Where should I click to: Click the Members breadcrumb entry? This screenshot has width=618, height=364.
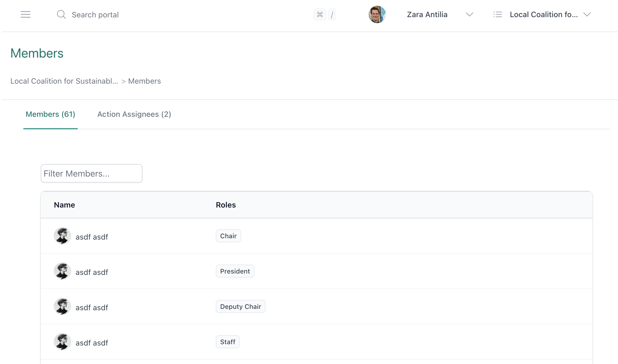145,81
